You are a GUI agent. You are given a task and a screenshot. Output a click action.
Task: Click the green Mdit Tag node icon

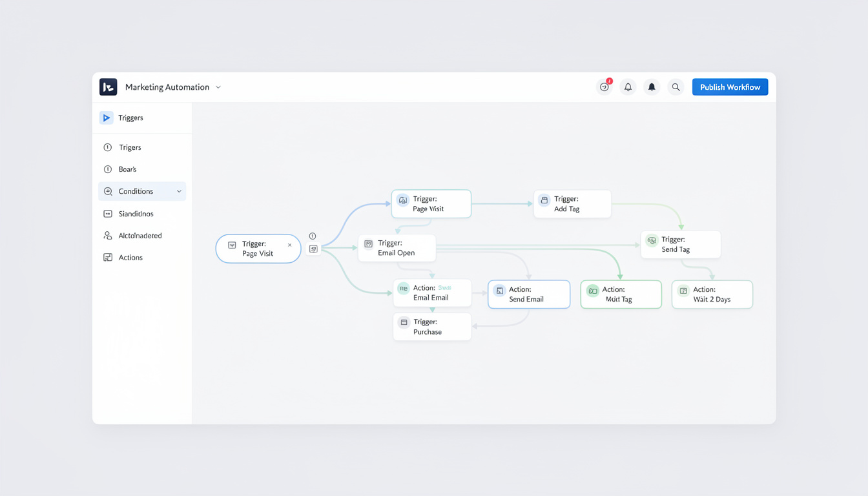(x=593, y=291)
